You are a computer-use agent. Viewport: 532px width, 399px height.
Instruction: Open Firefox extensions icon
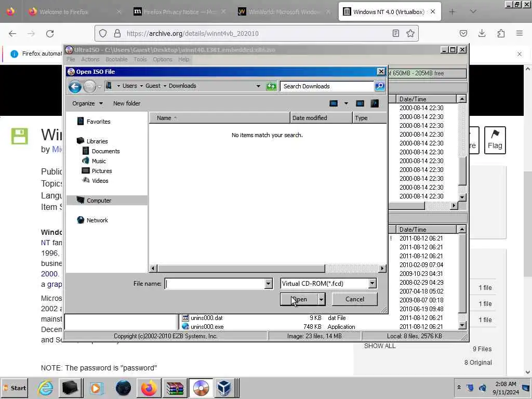point(501,33)
